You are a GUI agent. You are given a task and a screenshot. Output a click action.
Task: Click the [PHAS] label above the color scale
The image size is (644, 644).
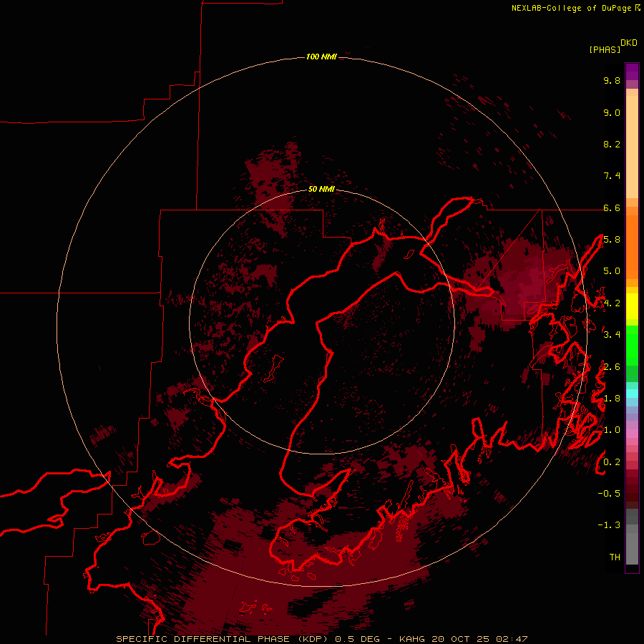tap(605, 49)
